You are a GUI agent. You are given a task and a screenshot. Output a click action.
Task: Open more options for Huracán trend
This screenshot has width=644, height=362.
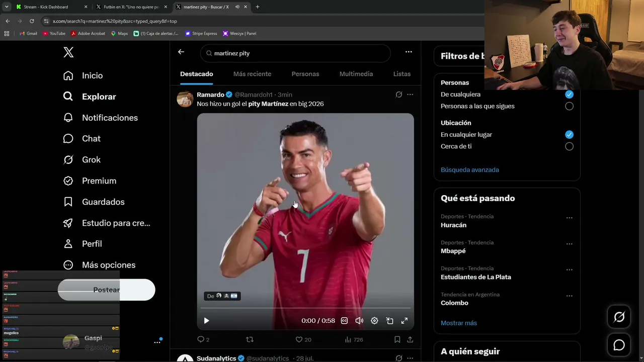pyautogui.click(x=569, y=218)
